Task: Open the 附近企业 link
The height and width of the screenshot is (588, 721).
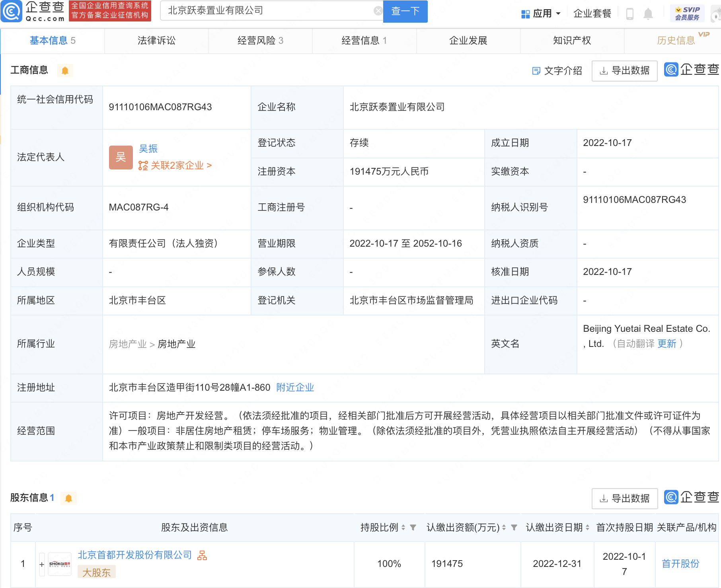Action: [295, 387]
